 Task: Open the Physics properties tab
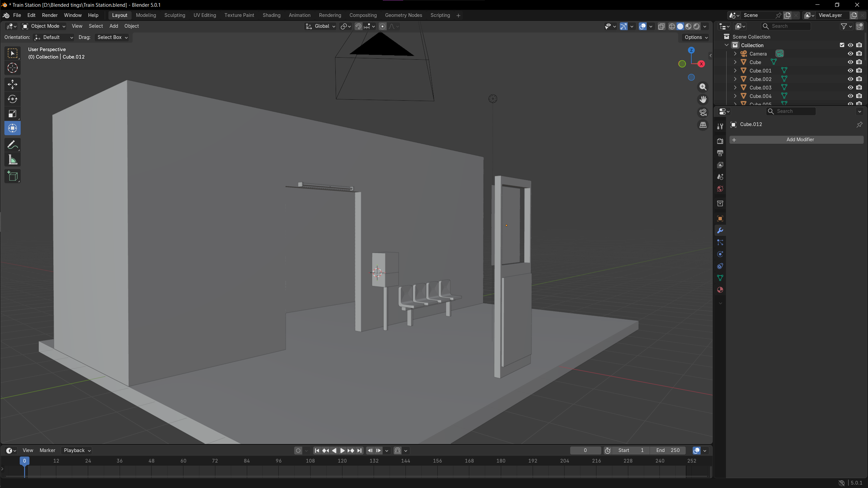click(x=720, y=254)
